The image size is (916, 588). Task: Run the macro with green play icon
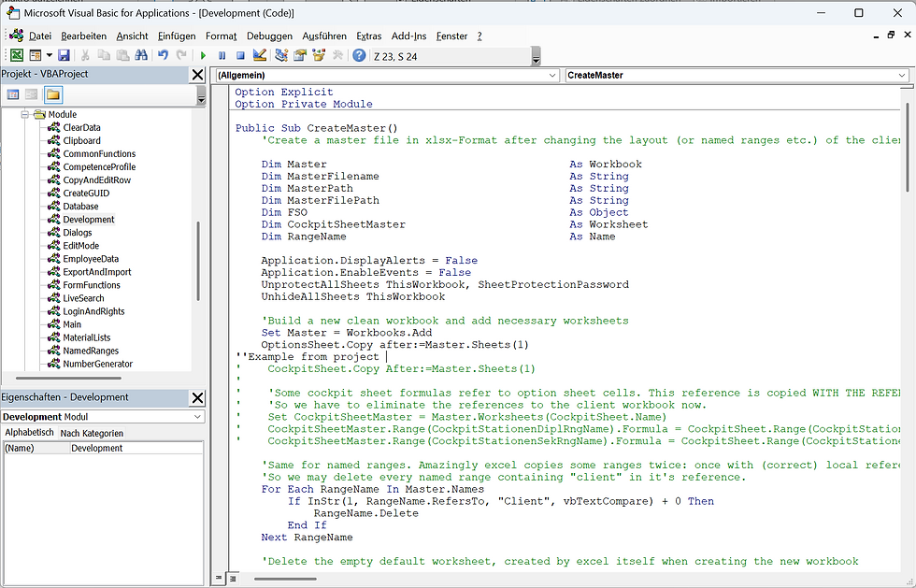click(x=204, y=55)
